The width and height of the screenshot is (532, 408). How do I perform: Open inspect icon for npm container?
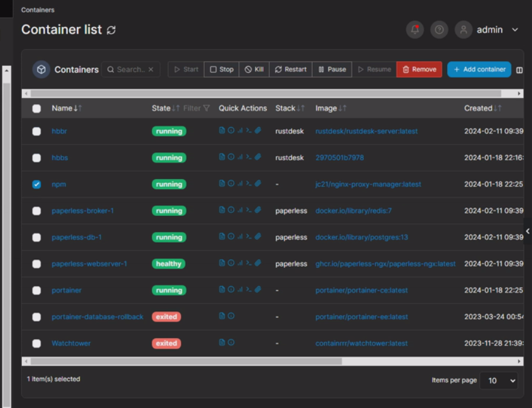pyautogui.click(x=231, y=184)
